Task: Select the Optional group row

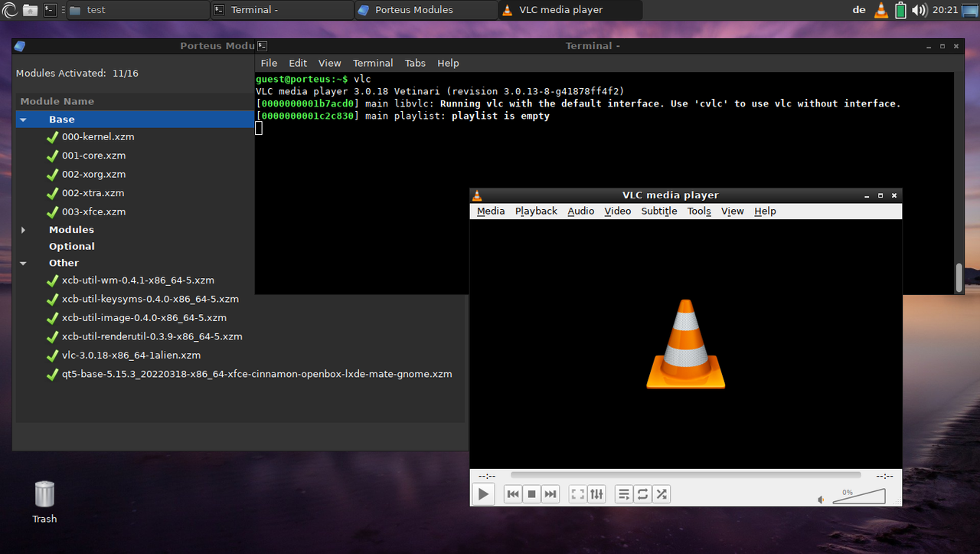Action: [x=72, y=246]
